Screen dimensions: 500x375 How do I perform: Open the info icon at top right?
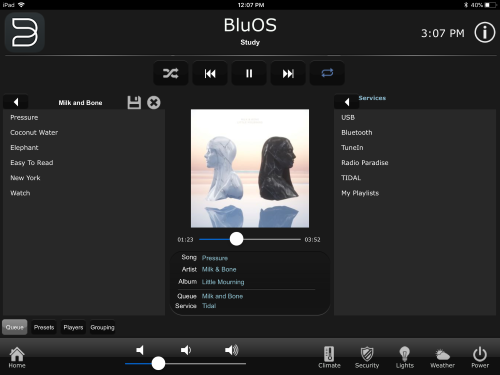(x=485, y=33)
